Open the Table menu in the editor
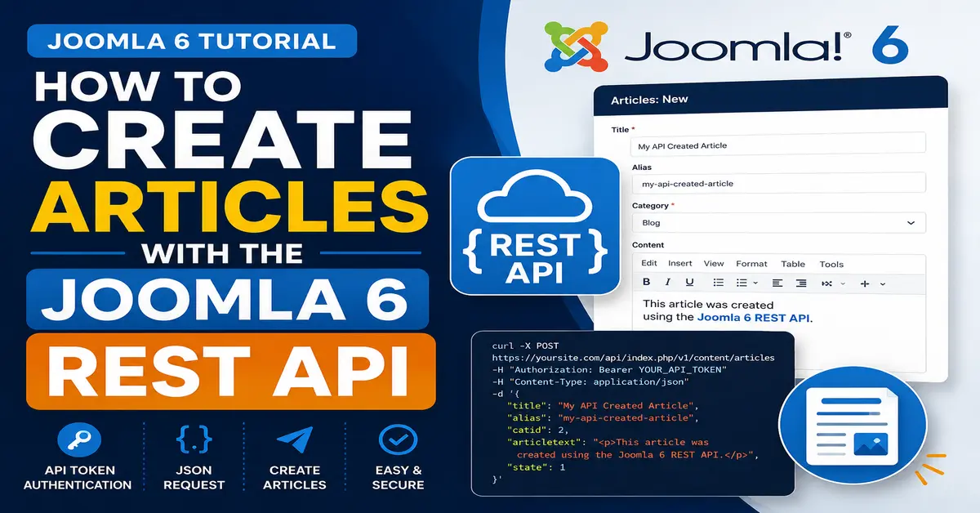Screen dimensions: 980x513 tap(793, 264)
